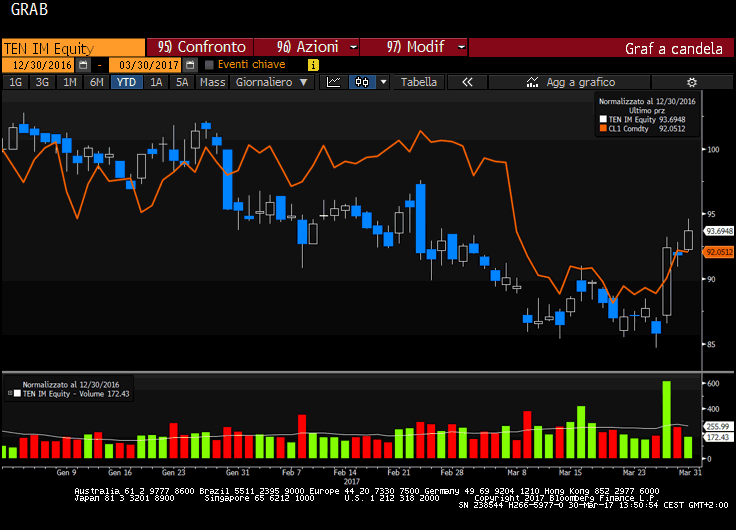The height and width of the screenshot is (530, 736).
Task: Switch to line chart view
Action: pyautogui.click(x=333, y=82)
